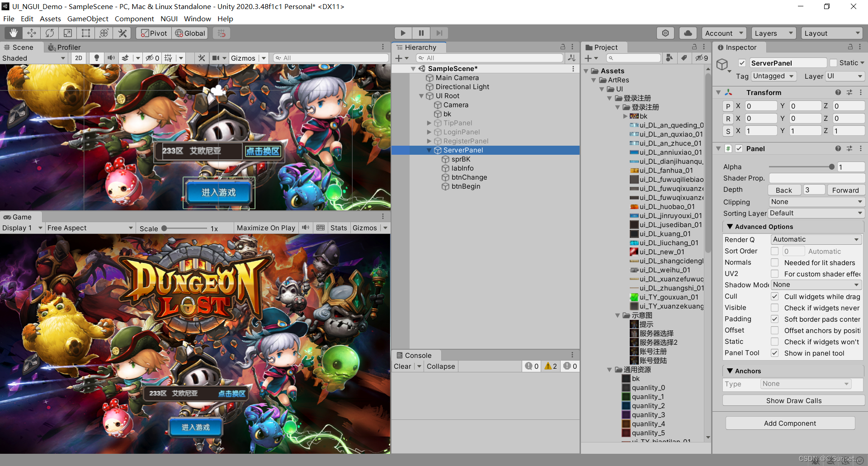Image resolution: width=868 pixels, height=466 pixels.
Task: Toggle scene lighting bulb icon
Action: 96,58
